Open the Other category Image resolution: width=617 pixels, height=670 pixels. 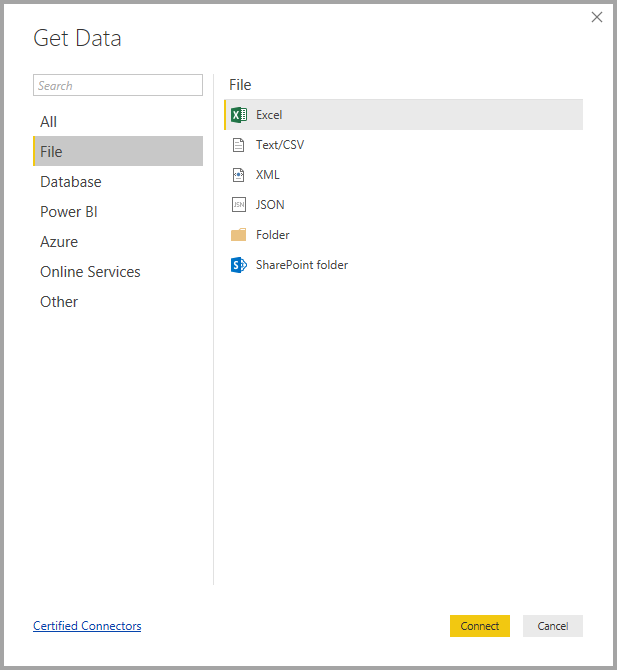pyautogui.click(x=118, y=302)
